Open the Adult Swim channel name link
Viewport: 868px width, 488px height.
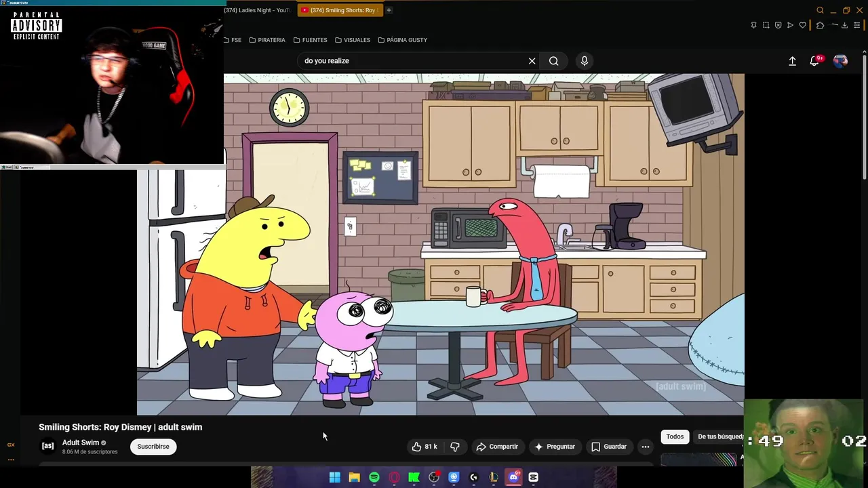(81, 443)
